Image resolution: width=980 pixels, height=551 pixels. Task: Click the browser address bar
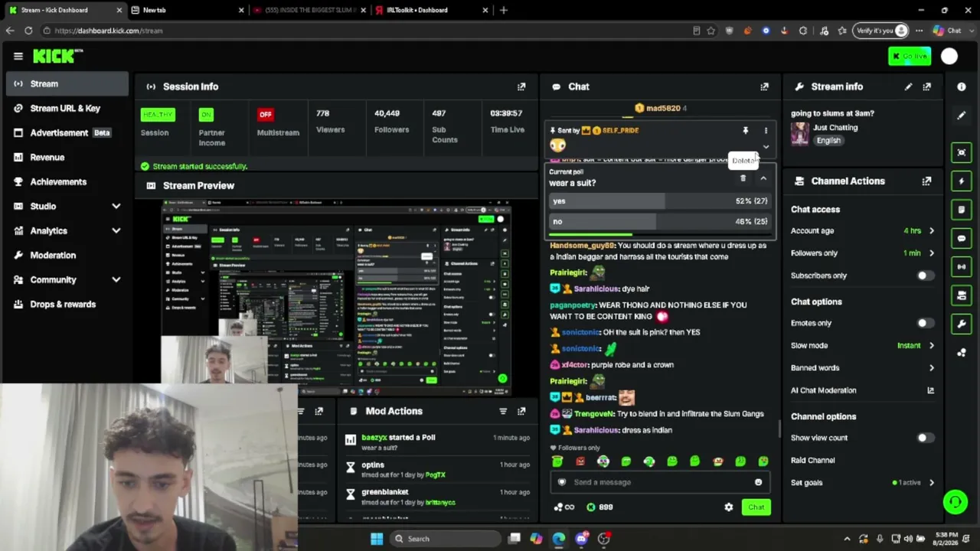tap(367, 31)
